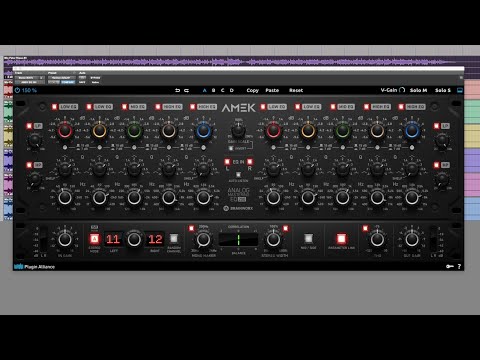The image size is (480, 360).
Task: Click the Random Channel button
Action: (x=174, y=238)
